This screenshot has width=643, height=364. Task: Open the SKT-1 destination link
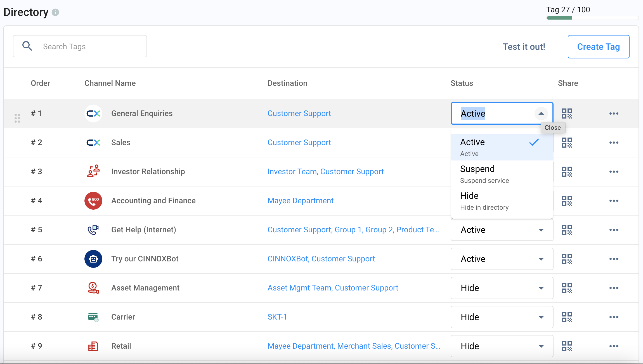277,317
